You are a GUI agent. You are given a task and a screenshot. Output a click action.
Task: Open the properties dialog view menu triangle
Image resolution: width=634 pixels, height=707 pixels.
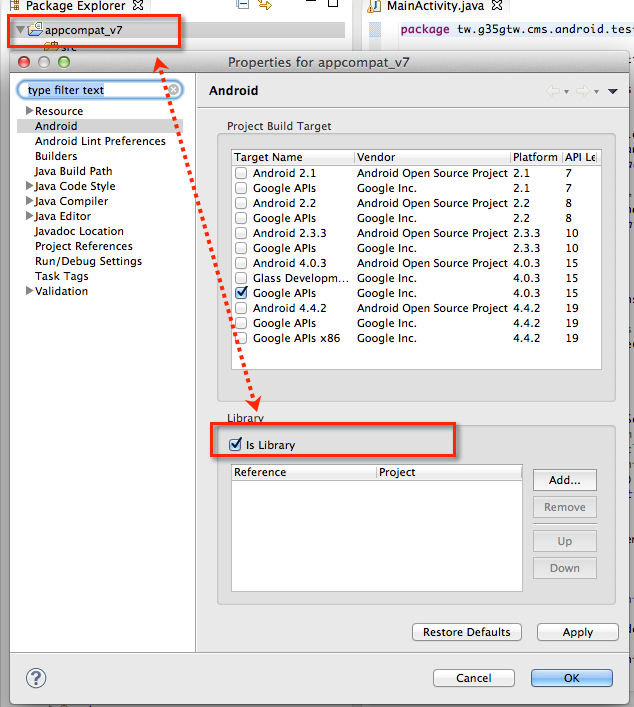click(x=612, y=92)
